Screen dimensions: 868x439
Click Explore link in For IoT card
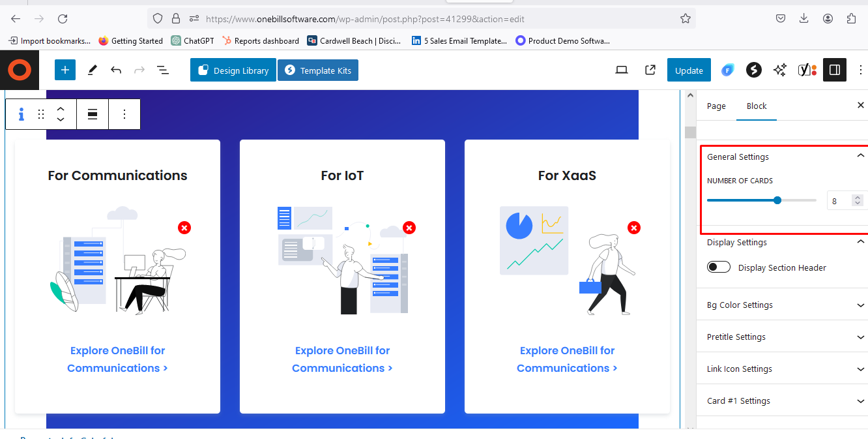342,359
